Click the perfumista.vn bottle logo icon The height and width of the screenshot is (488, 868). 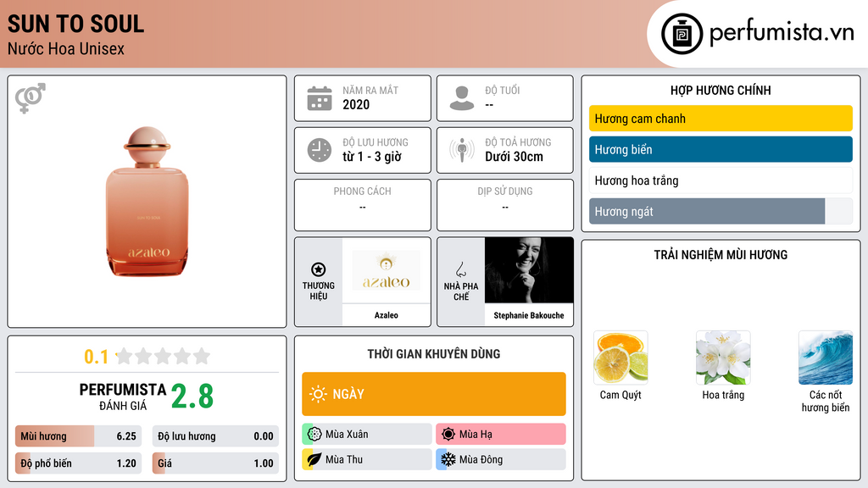coord(682,34)
